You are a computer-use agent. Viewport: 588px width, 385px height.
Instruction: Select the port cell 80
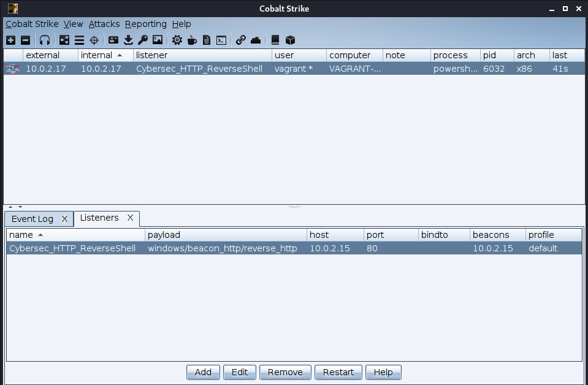(391, 248)
